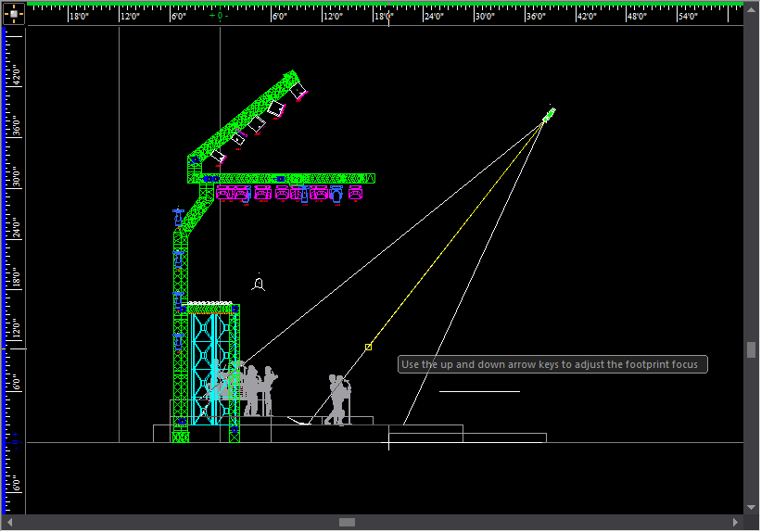Click the small white light symbol beside the tower
The image size is (761, 532).
tap(260, 284)
